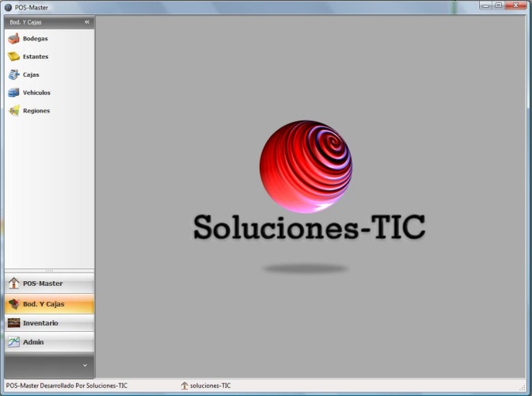Viewport: 532px width, 396px height.
Task: Select the Bod. Y Cajas navigation group
Action: pos(50,303)
